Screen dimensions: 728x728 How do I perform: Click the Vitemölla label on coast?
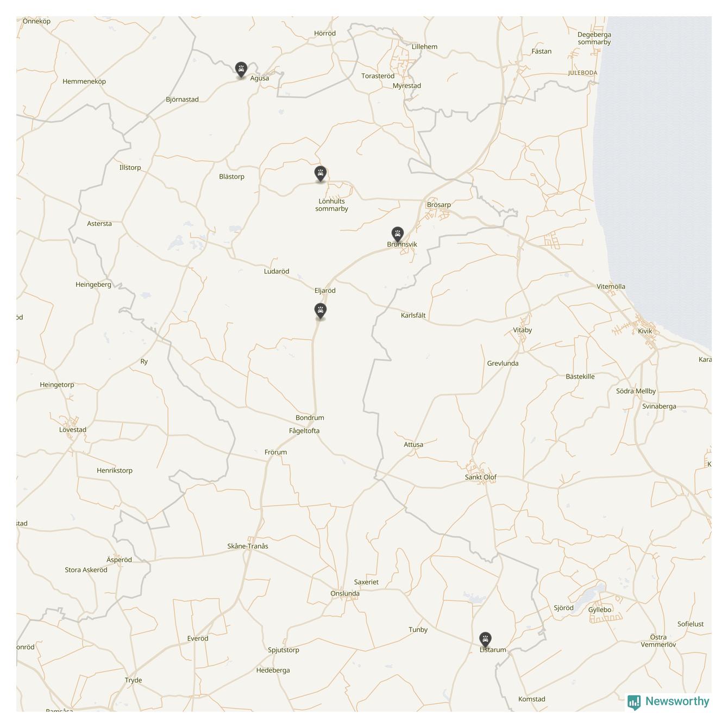tap(611, 286)
